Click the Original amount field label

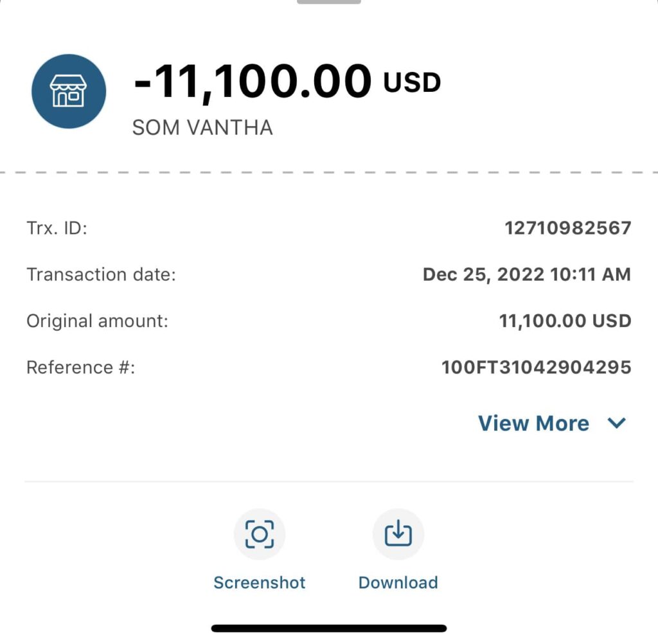[x=97, y=320]
